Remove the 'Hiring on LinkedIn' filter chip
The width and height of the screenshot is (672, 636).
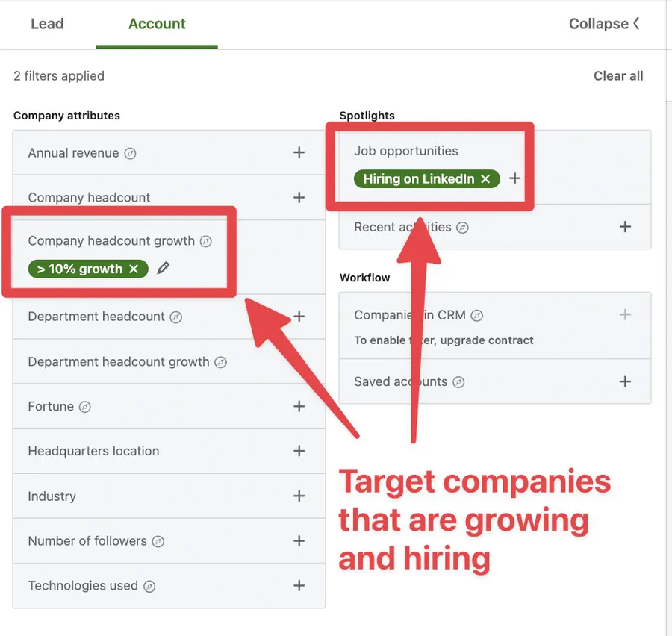point(485,179)
